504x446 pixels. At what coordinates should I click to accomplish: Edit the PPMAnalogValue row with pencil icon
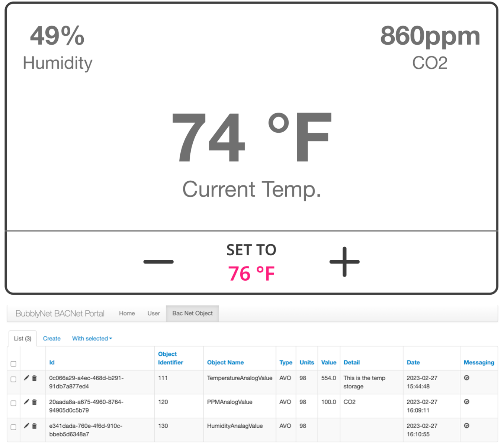tap(26, 402)
